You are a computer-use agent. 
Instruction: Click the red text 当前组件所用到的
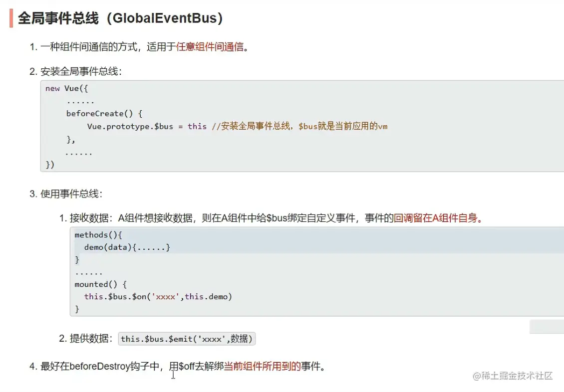(262, 366)
